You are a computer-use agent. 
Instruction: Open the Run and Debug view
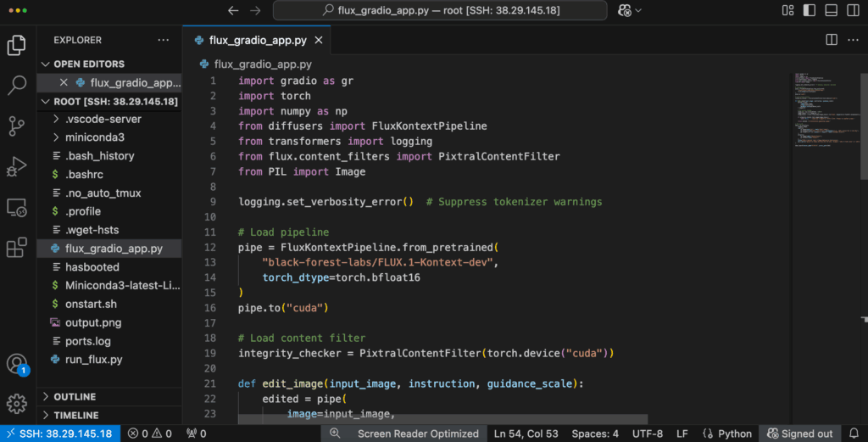(x=17, y=166)
